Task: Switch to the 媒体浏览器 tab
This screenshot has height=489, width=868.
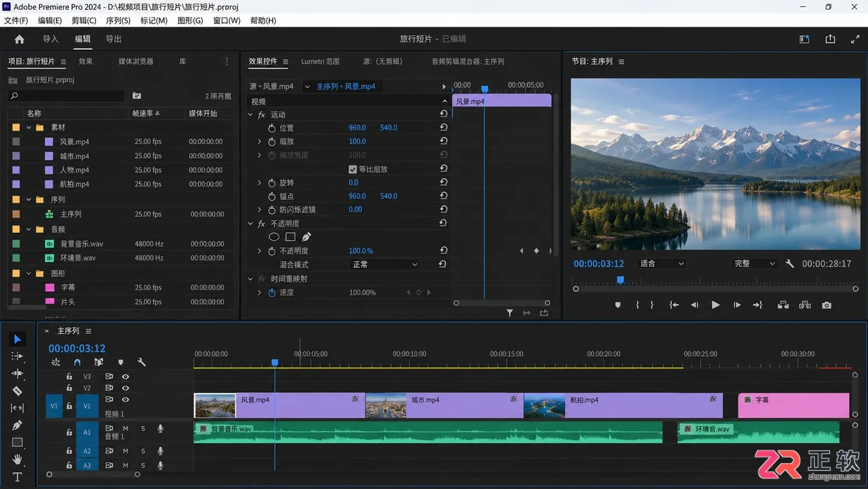Action: click(136, 62)
